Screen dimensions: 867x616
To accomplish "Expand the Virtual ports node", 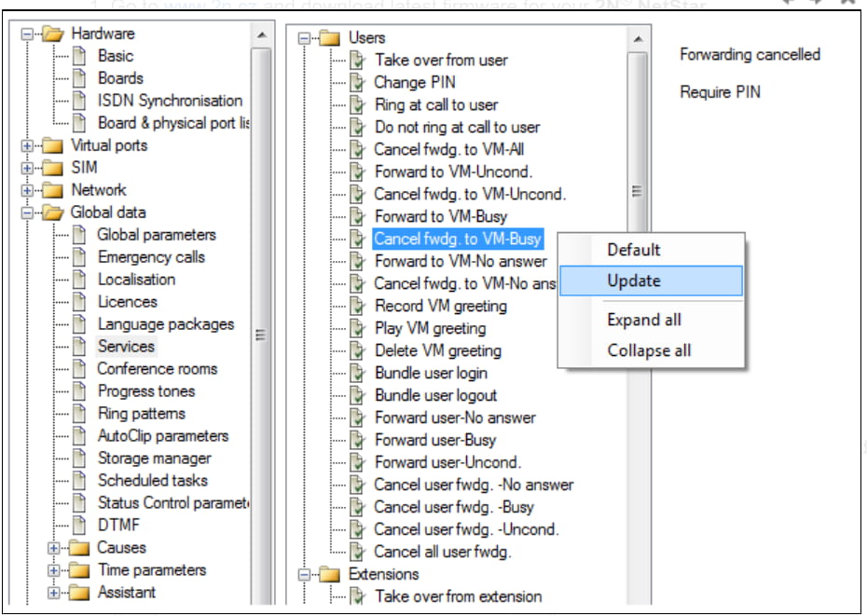I will click(x=26, y=146).
